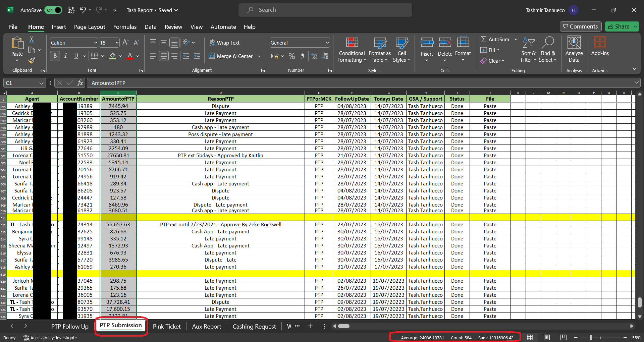Click the zoom slider handle in status bar
Image resolution: width=644 pixels, height=342 pixels.
[591, 338]
